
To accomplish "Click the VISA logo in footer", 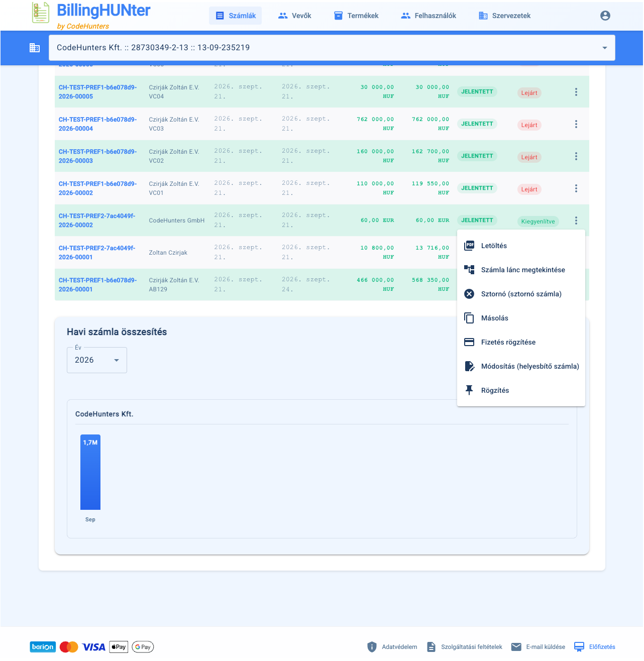I will coord(94,647).
